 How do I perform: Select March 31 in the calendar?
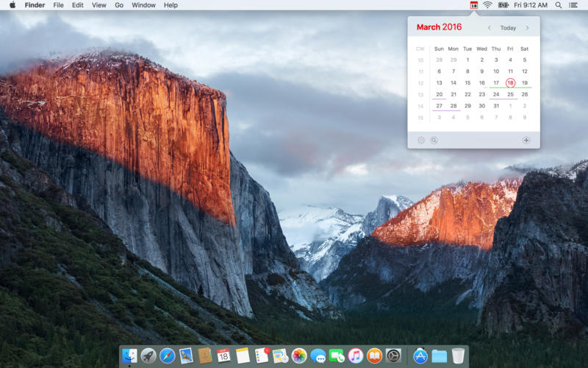tap(496, 106)
